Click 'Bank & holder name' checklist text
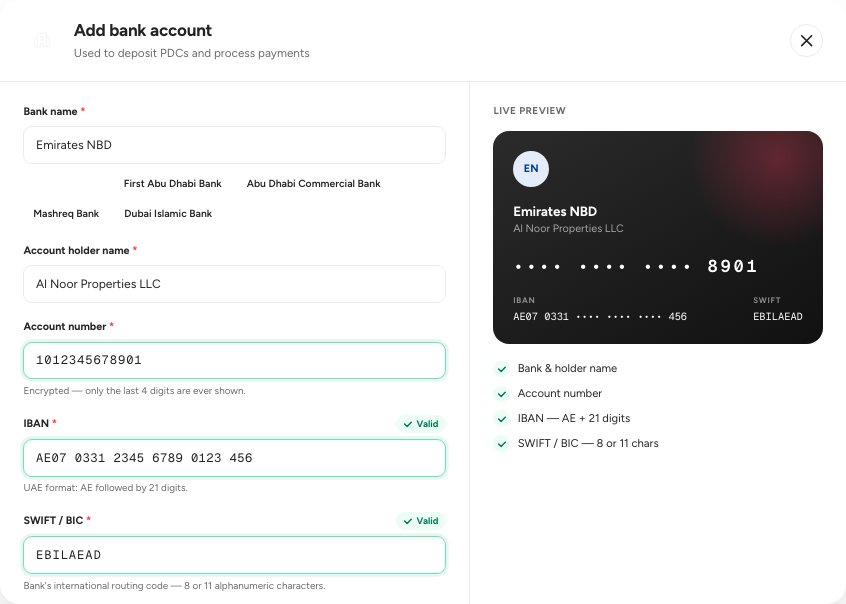Screen dimensions: 846x604 click(567, 369)
